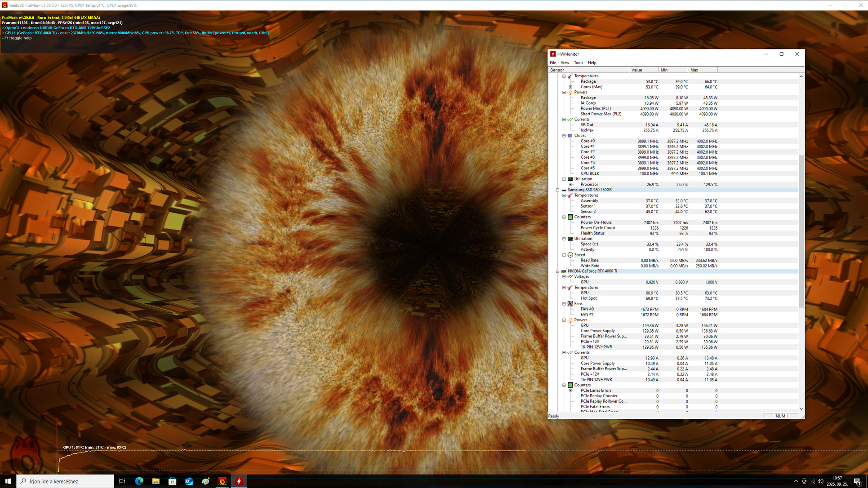The width and height of the screenshot is (868, 488).
Task: Open File Explorer from taskbar
Action: point(156,481)
